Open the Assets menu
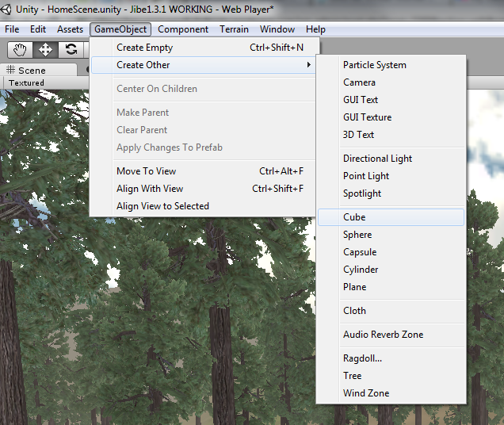 [70, 29]
